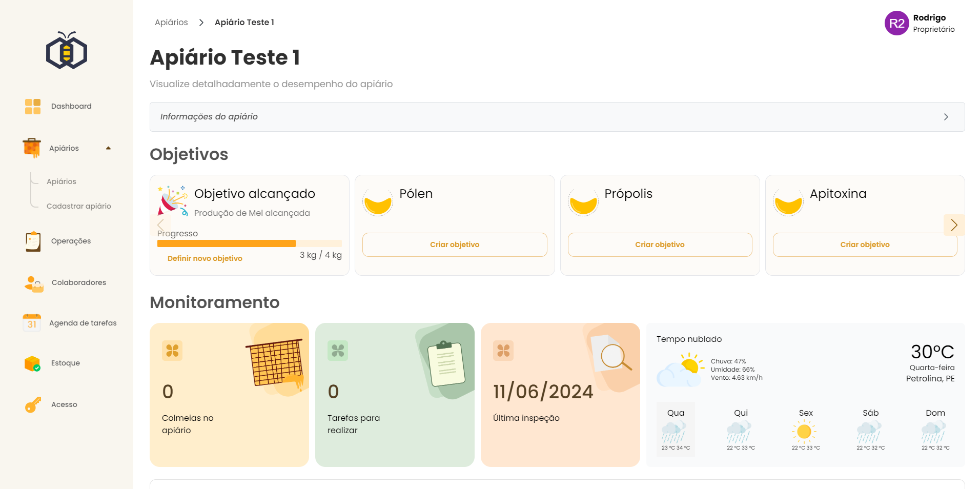Click the Colaboradores people icon

(34, 283)
